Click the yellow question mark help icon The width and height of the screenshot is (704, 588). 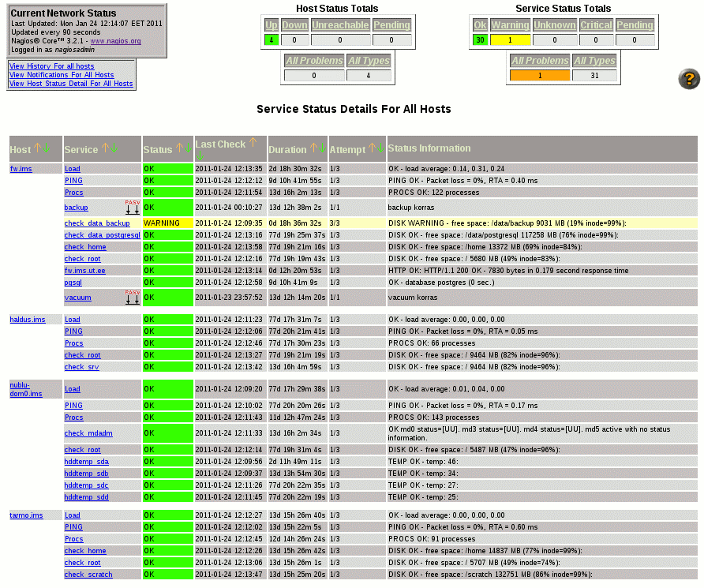(689, 79)
